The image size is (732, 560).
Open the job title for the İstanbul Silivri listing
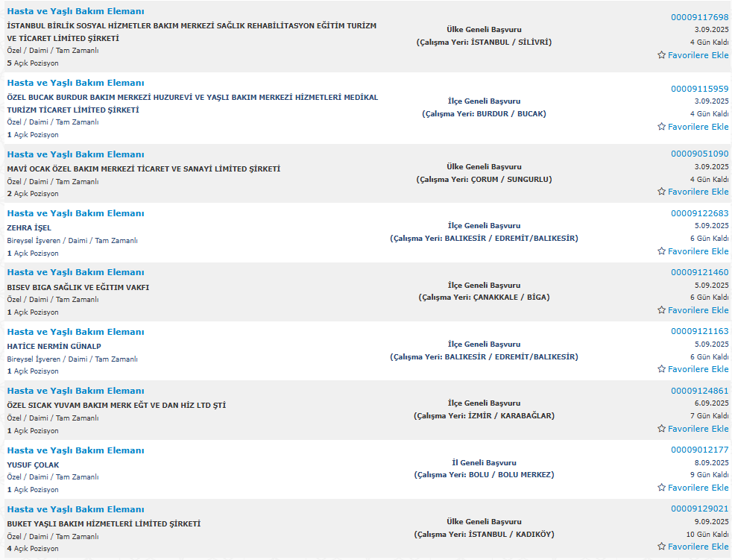(75, 11)
